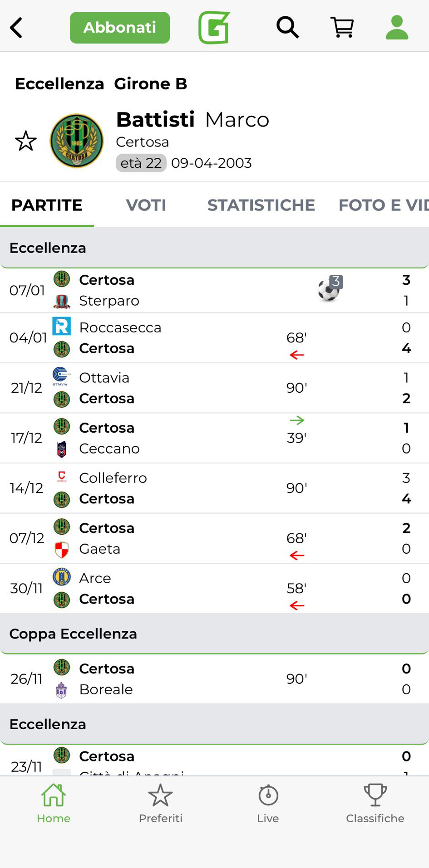This screenshot has width=429, height=868.
Task: Tap the Certosa club crest
Action: point(76,141)
